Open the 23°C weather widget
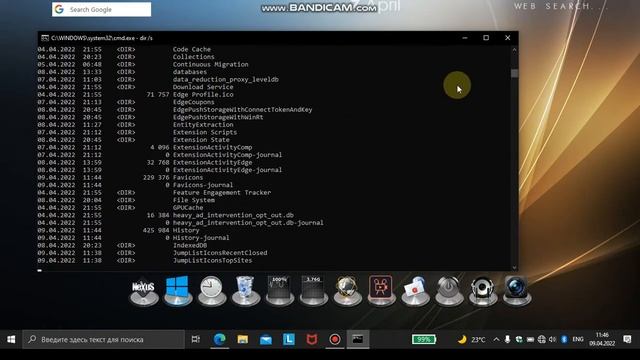The height and width of the screenshot is (360, 640). pyautogui.click(x=471, y=340)
